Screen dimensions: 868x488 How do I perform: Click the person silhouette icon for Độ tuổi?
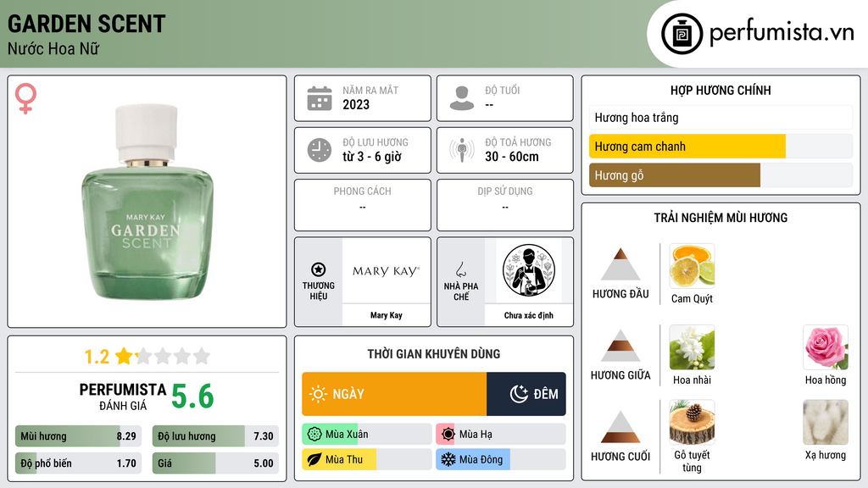tap(462, 98)
